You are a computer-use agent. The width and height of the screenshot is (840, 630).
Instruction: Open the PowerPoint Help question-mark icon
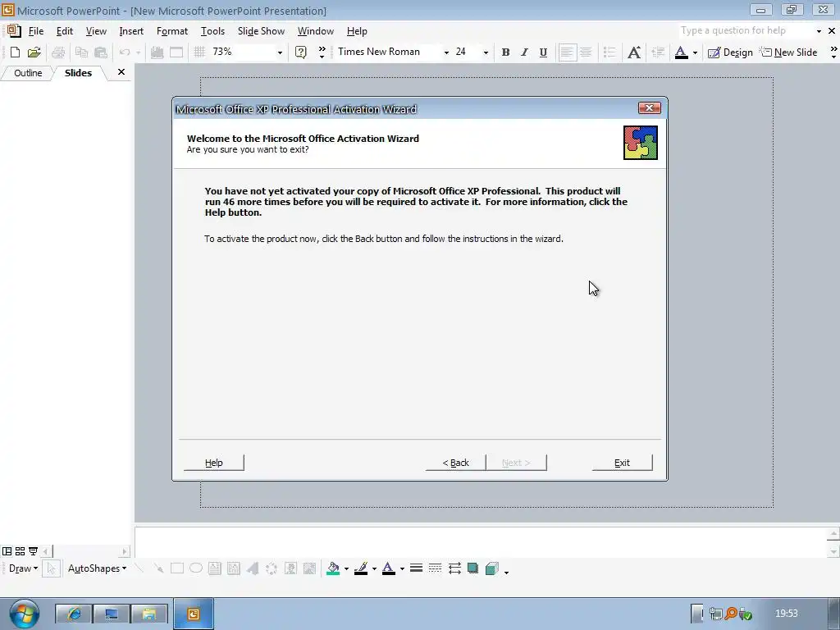pos(301,52)
